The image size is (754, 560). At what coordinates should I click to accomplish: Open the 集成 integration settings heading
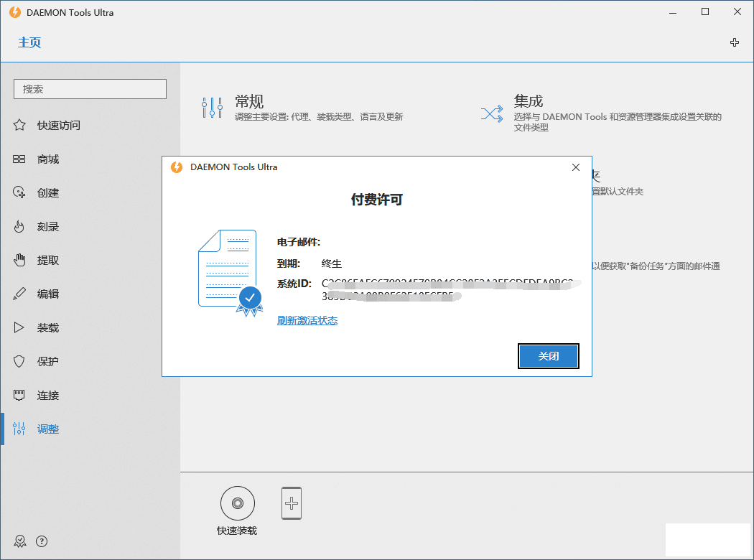coord(528,101)
